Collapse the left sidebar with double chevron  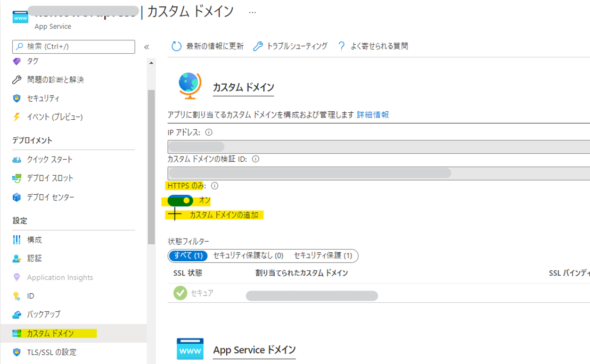[x=146, y=47]
